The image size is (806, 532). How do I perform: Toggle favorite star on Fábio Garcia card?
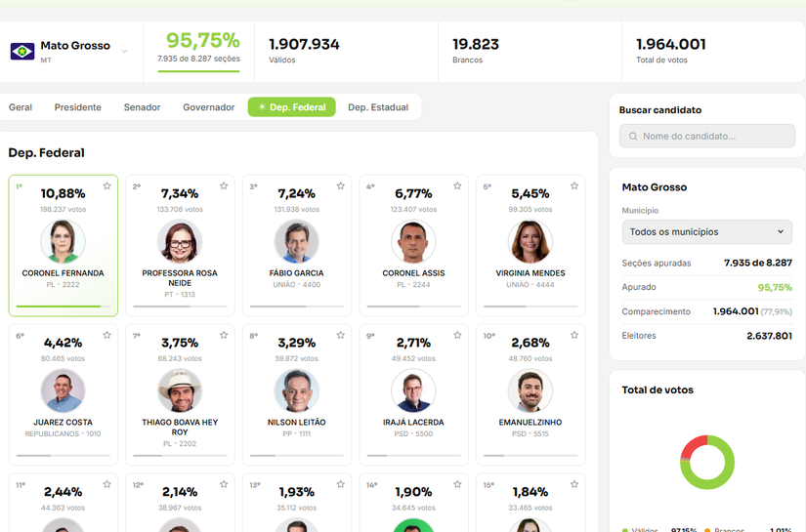tap(340, 185)
